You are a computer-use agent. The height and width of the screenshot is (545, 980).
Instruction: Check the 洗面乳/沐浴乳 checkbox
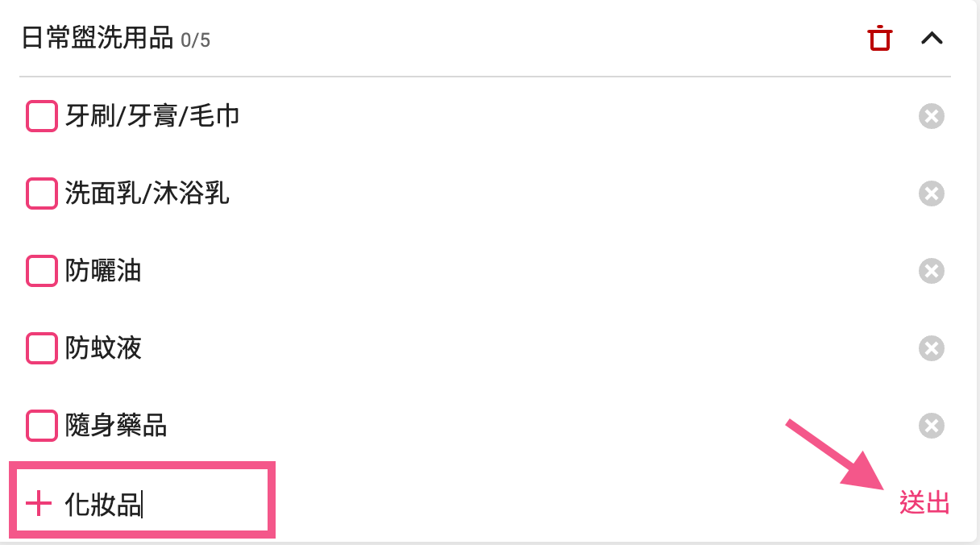point(42,193)
